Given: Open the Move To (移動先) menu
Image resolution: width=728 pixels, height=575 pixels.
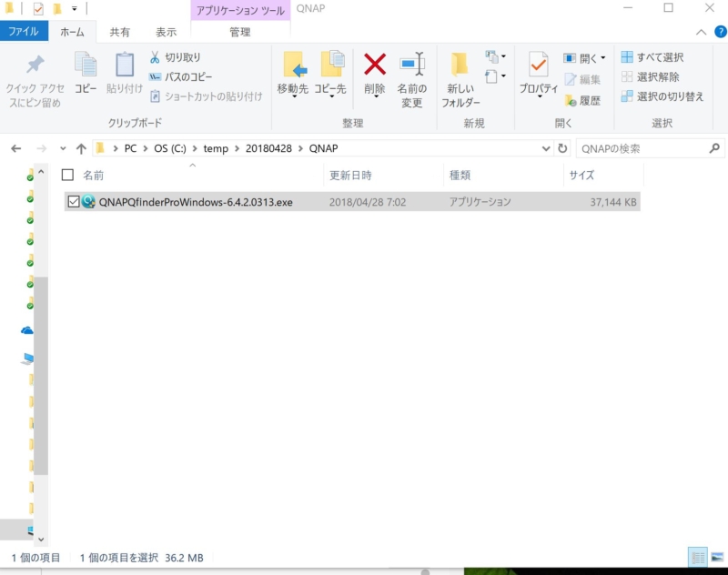Looking at the screenshot, I should 293,75.
